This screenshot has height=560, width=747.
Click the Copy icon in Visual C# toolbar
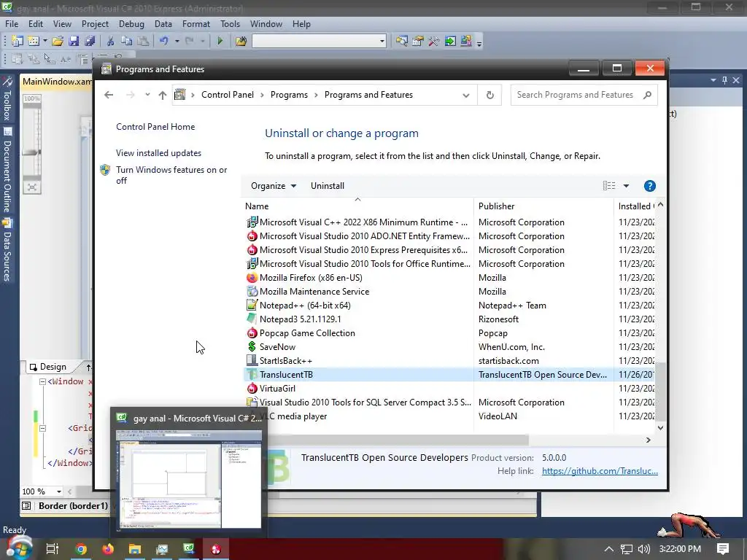click(127, 42)
